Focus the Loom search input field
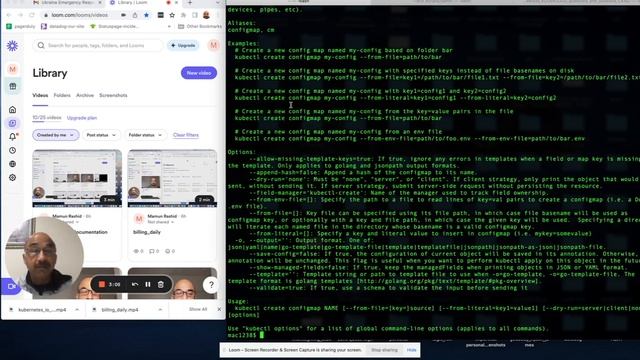Viewport: 640px width, 360px height. (98, 45)
